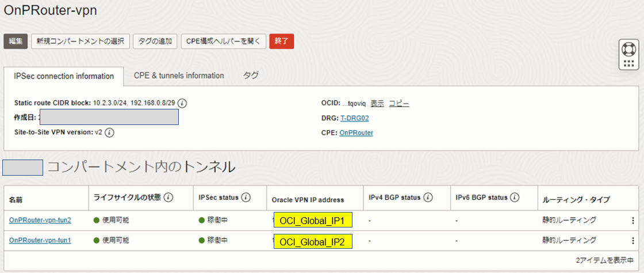The height and width of the screenshot is (273, 644).
Task: Open the T-DRG02 DRG link
Action: pyautogui.click(x=354, y=119)
